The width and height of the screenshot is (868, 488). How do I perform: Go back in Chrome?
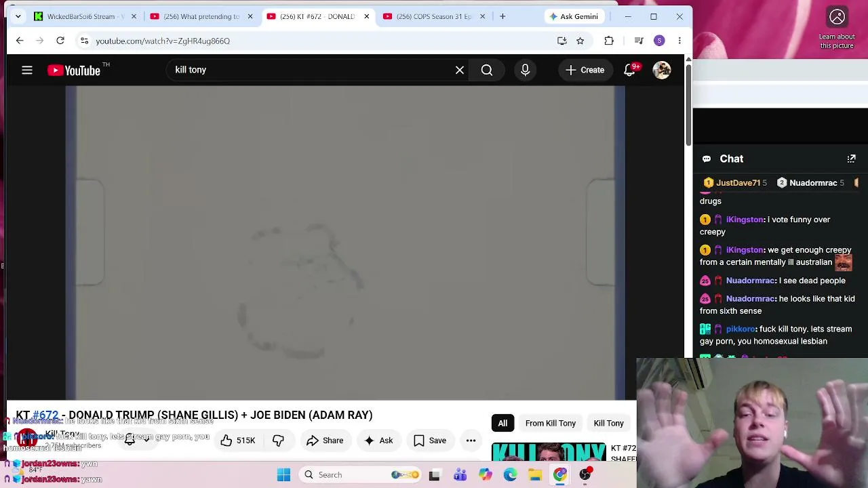tap(20, 41)
